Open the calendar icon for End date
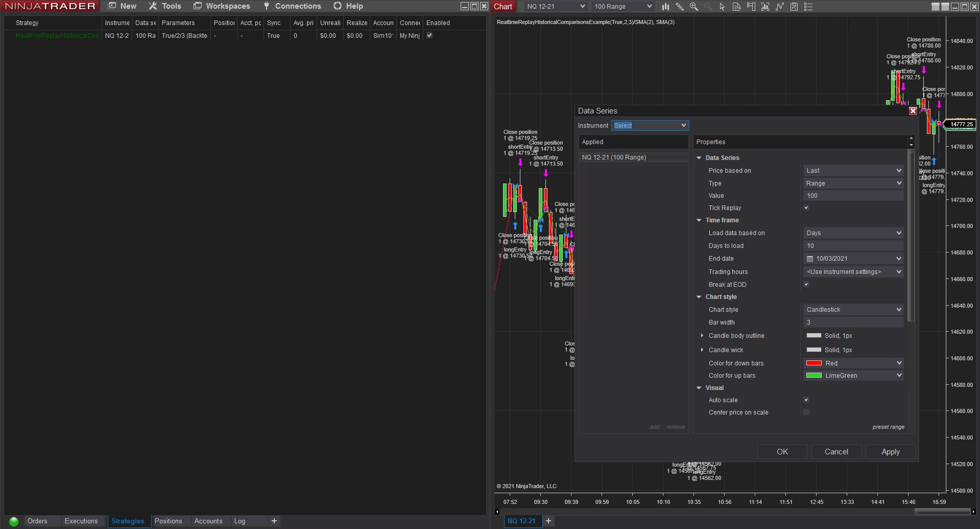 pos(810,259)
